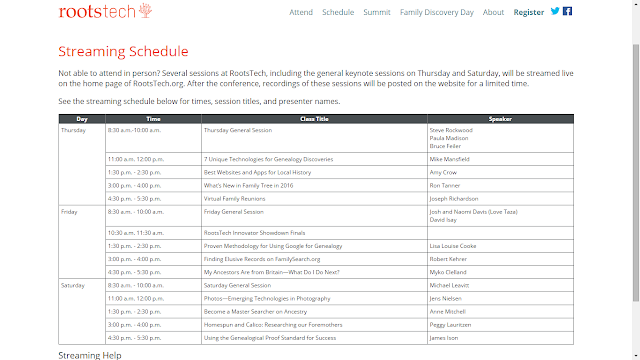The height and width of the screenshot is (360, 640).
Task: Click Proven Methodology for Using Google for Genealogy
Action: tap(273, 246)
